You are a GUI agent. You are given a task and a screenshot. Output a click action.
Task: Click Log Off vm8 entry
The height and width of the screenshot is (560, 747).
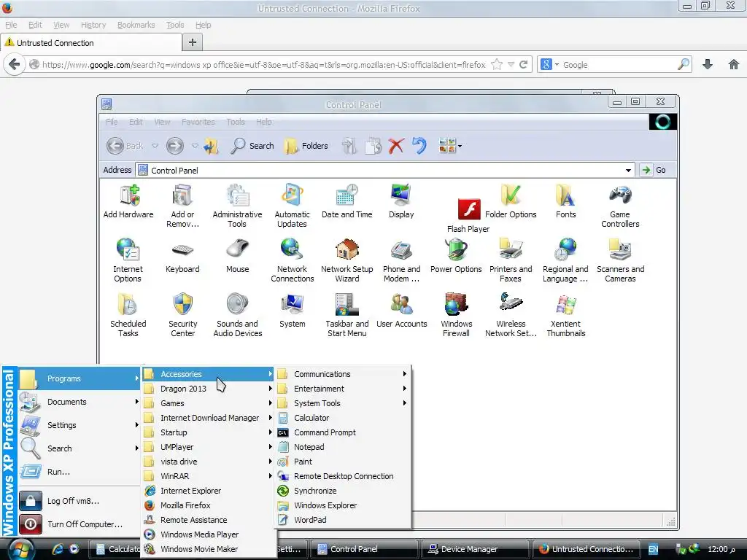(79, 501)
